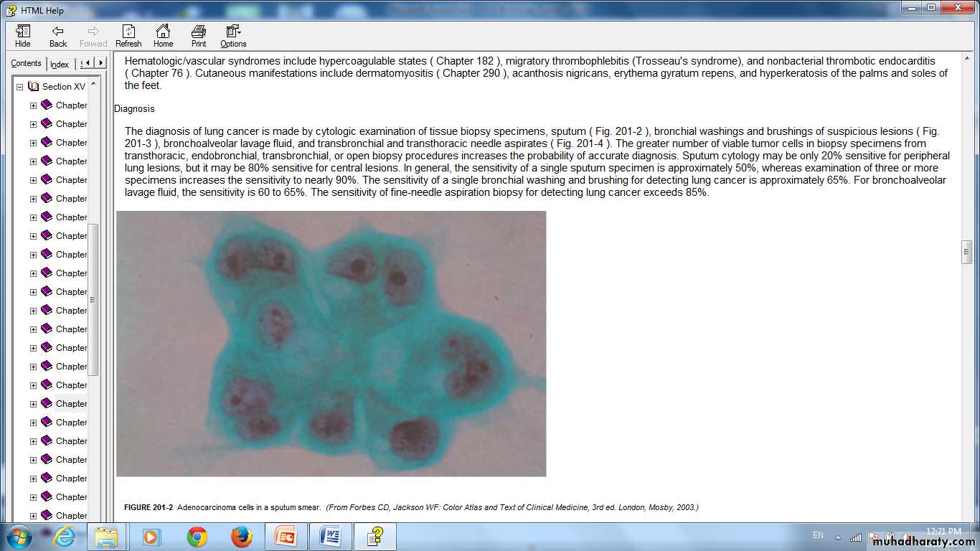Select the Section XV book item
The width and height of the screenshot is (980, 551).
click(63, 87)
